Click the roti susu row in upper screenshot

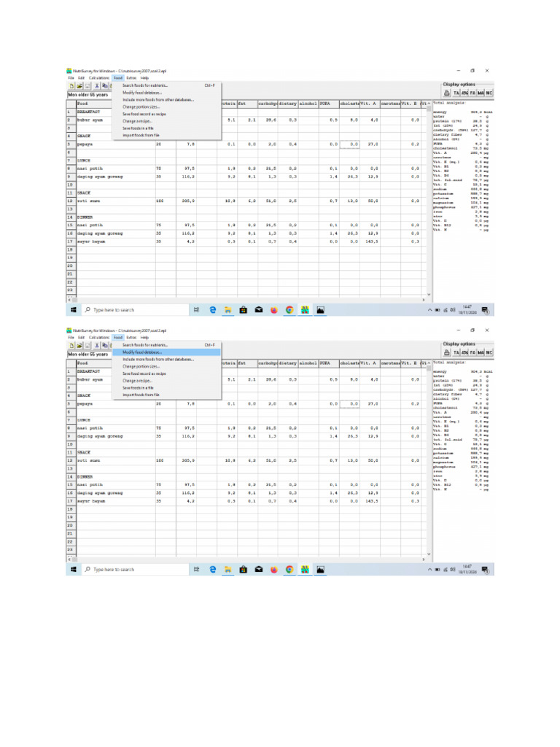[246, 201]
